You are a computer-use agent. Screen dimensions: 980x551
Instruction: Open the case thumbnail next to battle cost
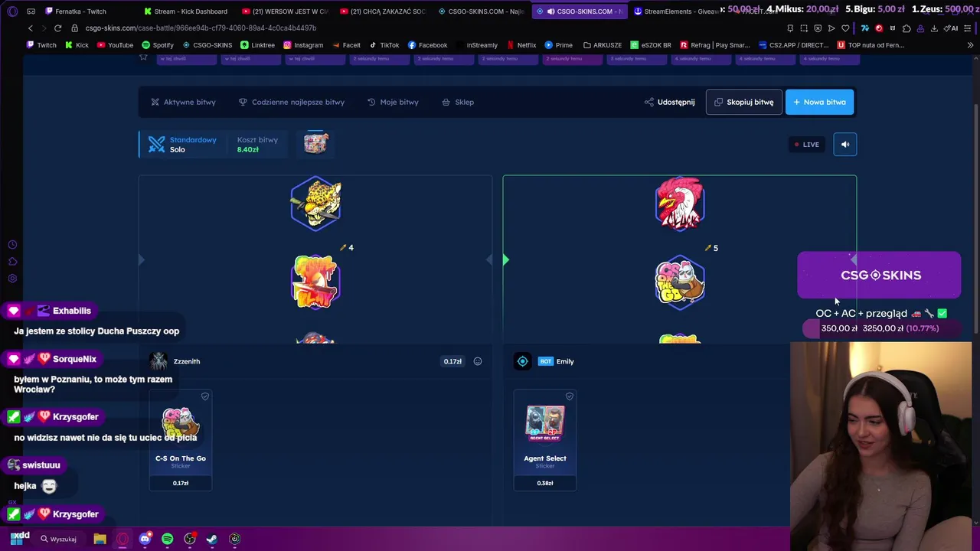[x=315, y=143]
